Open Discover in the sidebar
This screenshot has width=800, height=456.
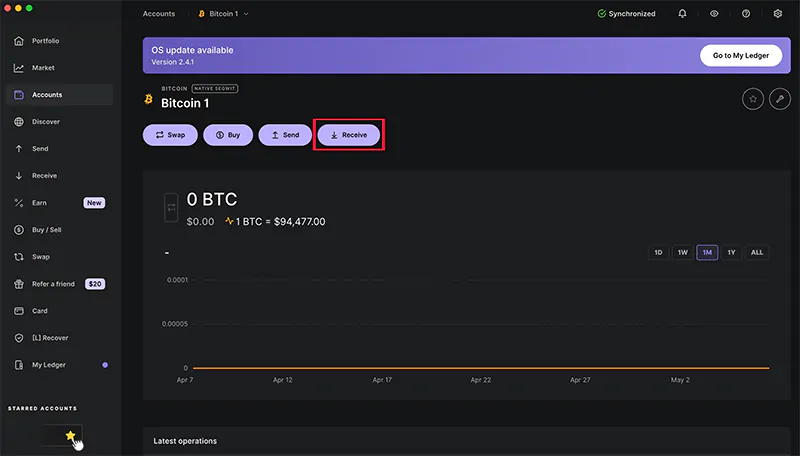click(46, 122)
